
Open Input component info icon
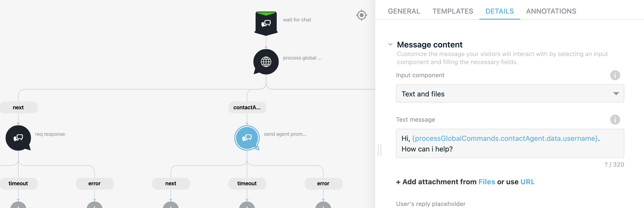tap(615, 75)
